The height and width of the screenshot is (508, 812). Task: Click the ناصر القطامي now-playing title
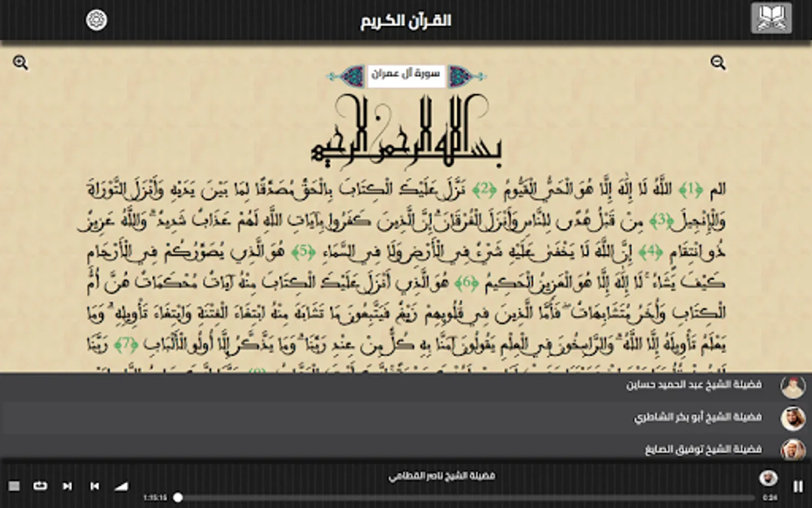[x=442, y=476]
